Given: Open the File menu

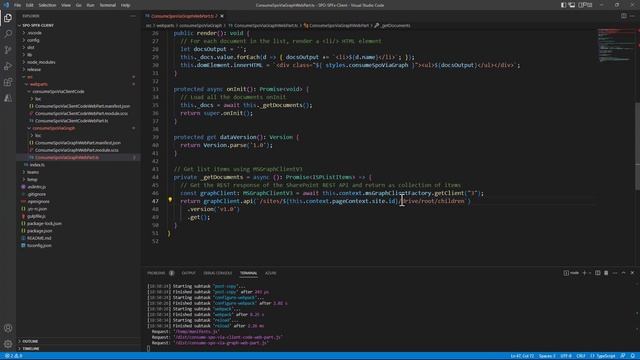Looking at the screenshot, I should click(18, 5).
